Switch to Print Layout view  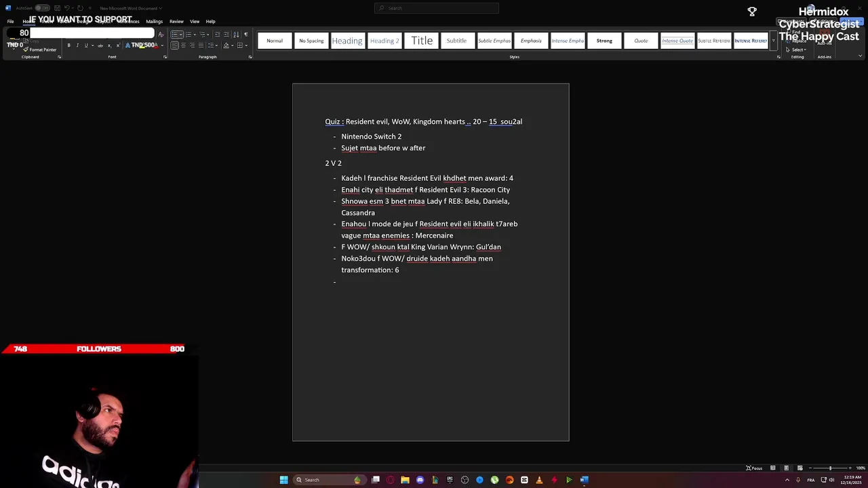click(786, 468)
